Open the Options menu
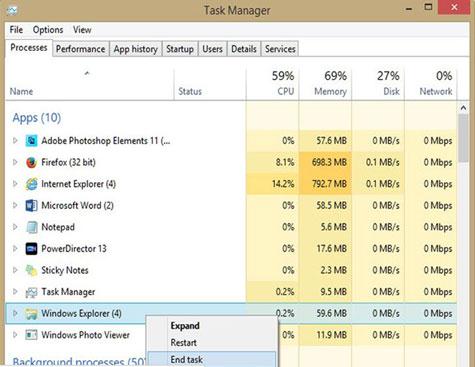 [48, 30]
